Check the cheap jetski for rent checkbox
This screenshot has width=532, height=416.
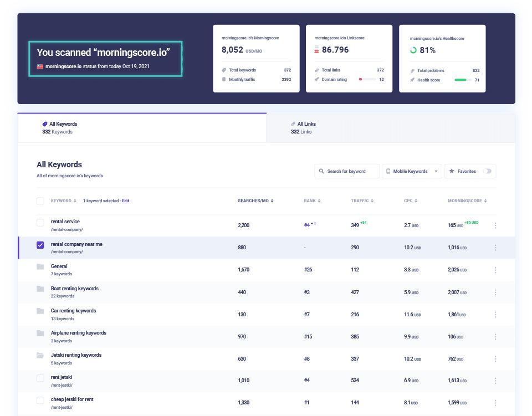(x=40, y=400)
